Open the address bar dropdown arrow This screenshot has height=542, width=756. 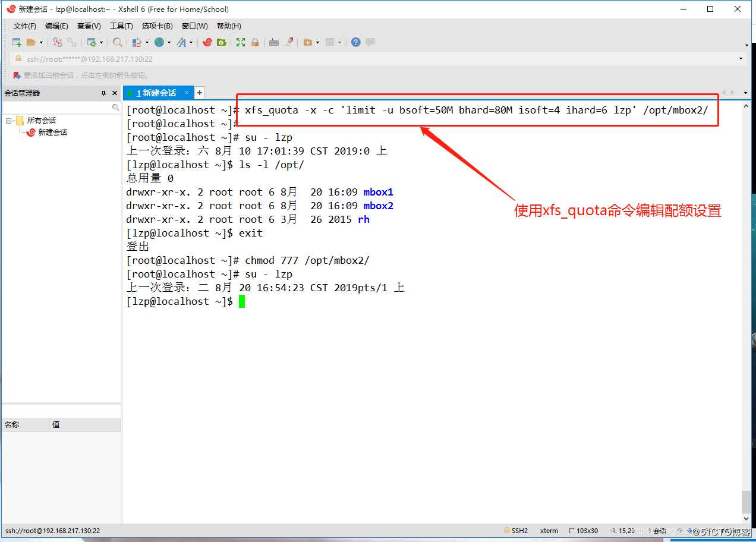tap(741, 59)
